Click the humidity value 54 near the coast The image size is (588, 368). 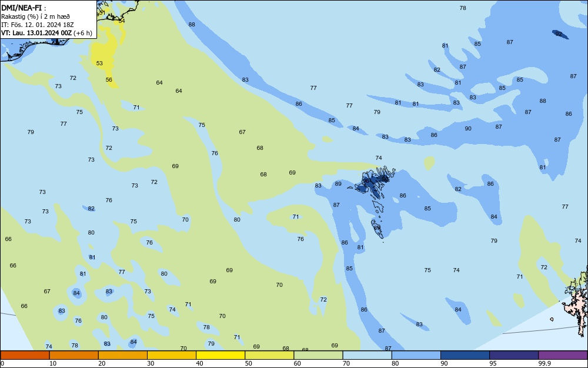pos(122,21)
